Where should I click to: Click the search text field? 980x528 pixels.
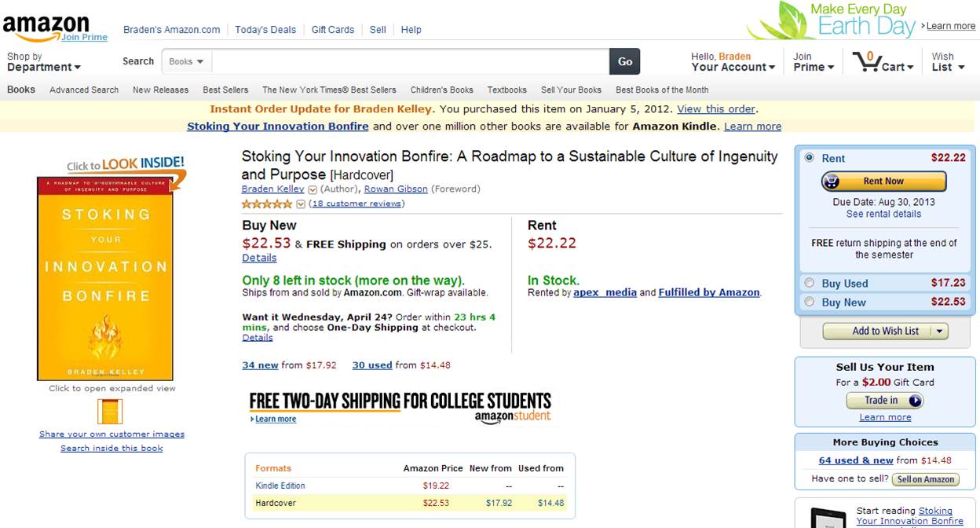[410, 61]
